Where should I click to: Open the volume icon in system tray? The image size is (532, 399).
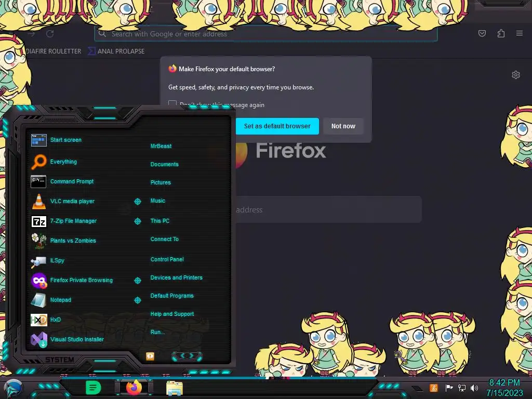point(474,388)
